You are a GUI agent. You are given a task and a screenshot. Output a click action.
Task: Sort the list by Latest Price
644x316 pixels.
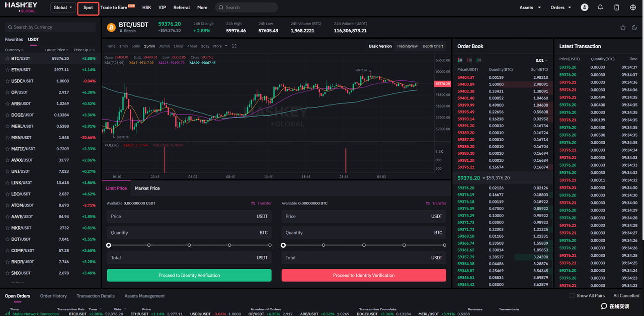[56, 50]
